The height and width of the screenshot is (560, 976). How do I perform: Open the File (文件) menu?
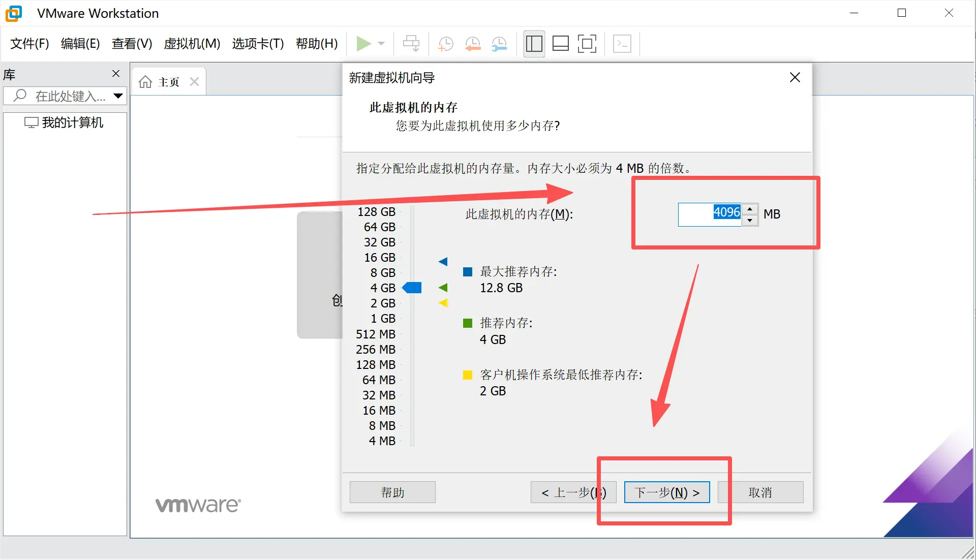coord(29,44)
